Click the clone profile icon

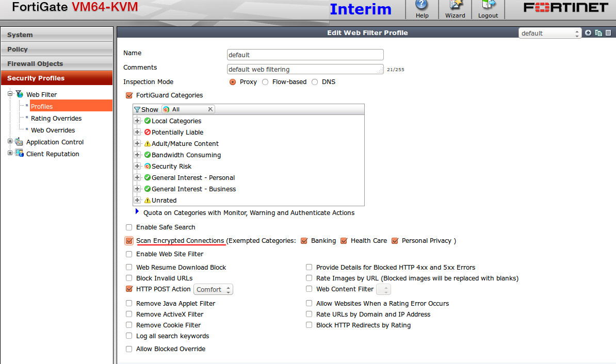click(x=598, y=33)
